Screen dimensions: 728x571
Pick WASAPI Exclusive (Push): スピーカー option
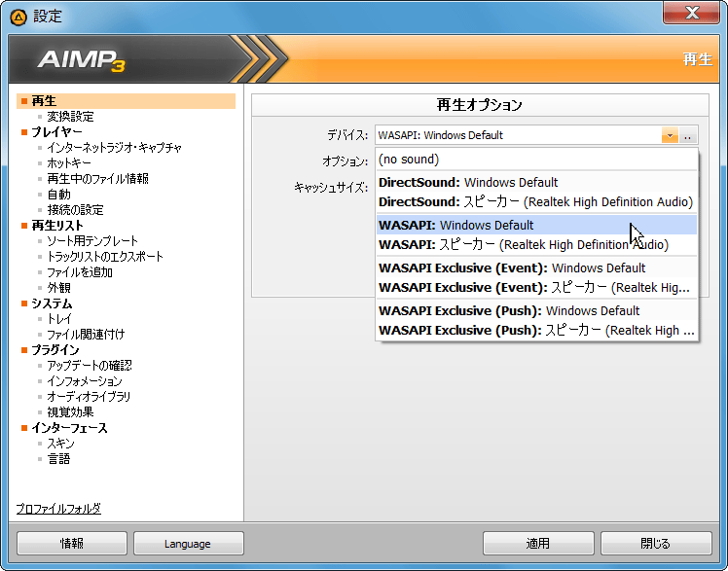[536, 331]
